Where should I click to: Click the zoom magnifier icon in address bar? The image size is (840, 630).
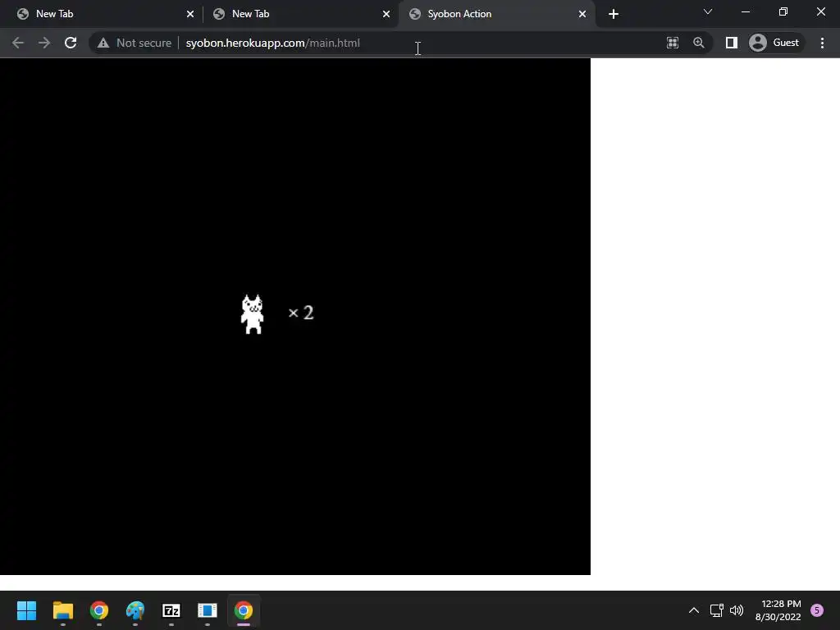point(699,43)
